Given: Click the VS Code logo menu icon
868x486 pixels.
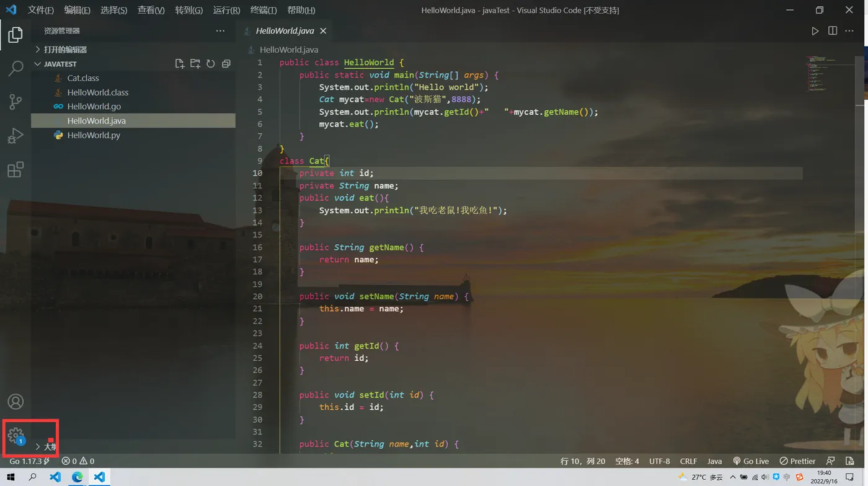Looking at the screenshot, I should coord(11,10).
